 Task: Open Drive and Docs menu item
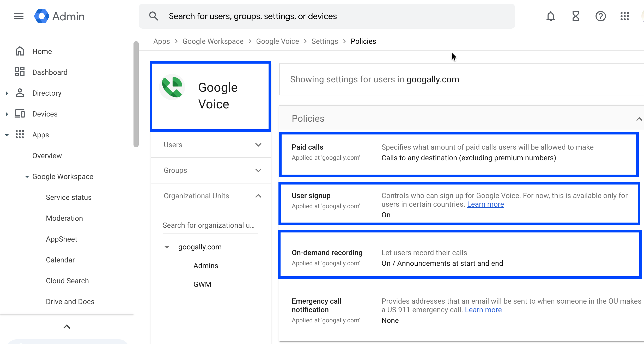[x=70, y=302]
